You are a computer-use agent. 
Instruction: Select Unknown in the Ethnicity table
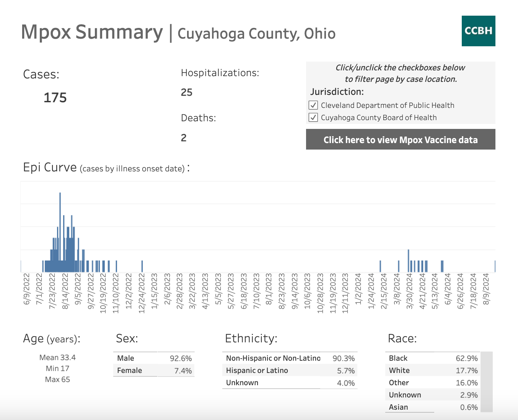290,383
